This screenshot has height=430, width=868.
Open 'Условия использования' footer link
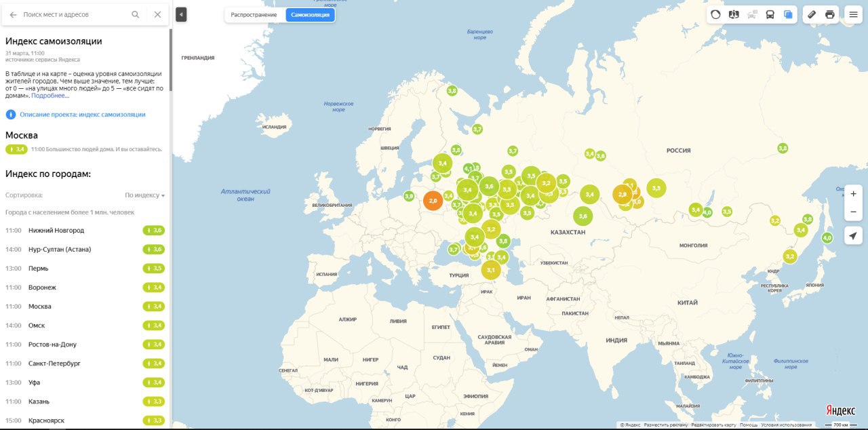[x=787, y=425]
